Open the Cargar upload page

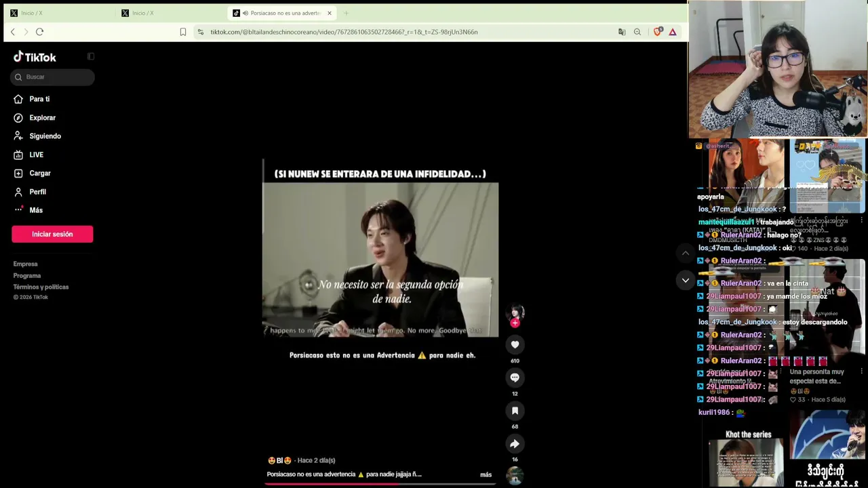tap(40, 174)
